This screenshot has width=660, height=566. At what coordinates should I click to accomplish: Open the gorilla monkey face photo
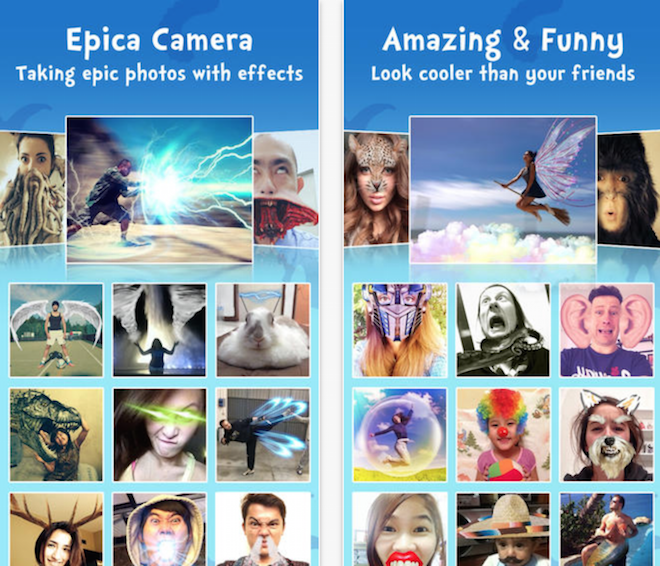click(x=628, y=189)
